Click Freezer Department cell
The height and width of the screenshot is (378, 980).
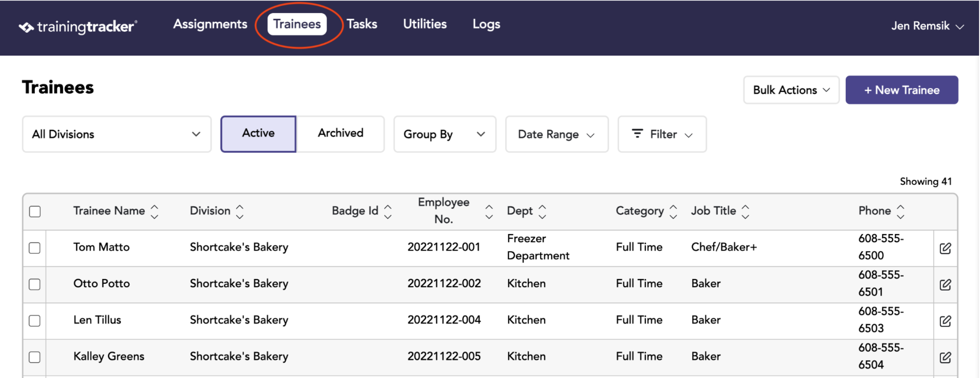coord(538,247)
